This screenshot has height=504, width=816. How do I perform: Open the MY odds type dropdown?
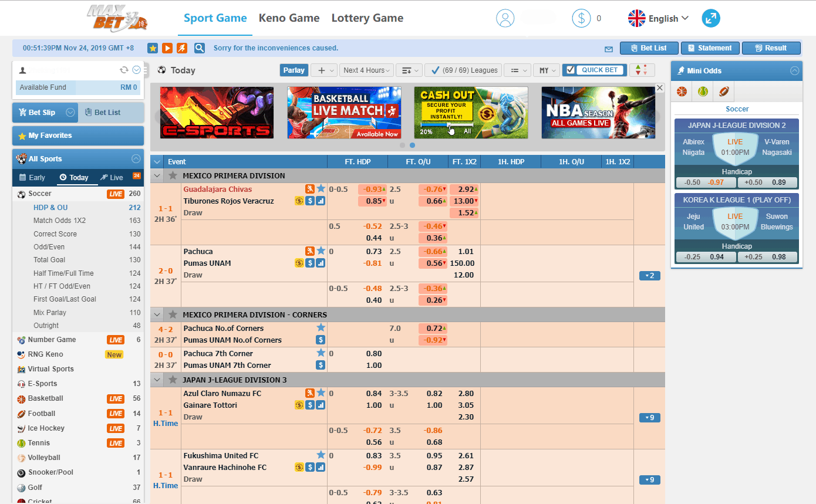click(547, 70)
